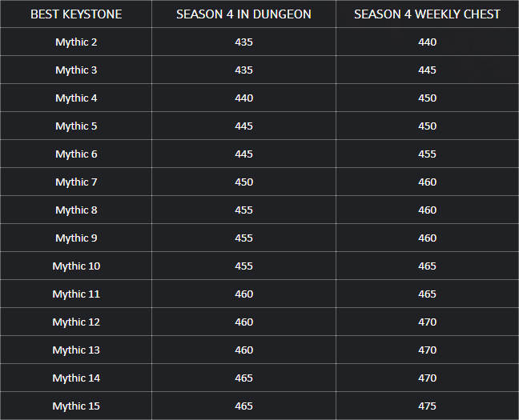Select the Mythic 3 row label
This screenshot has width=519, height=420.
tap(76, 70)
